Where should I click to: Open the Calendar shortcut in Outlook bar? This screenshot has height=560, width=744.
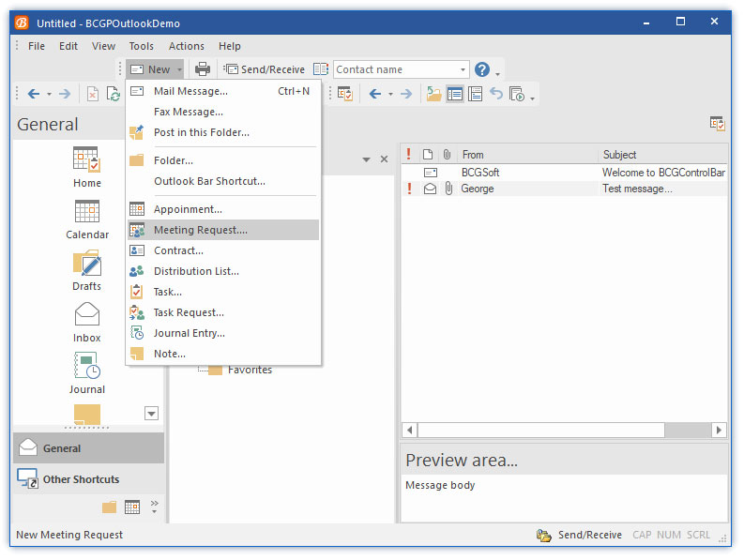(x=87, y=213)
